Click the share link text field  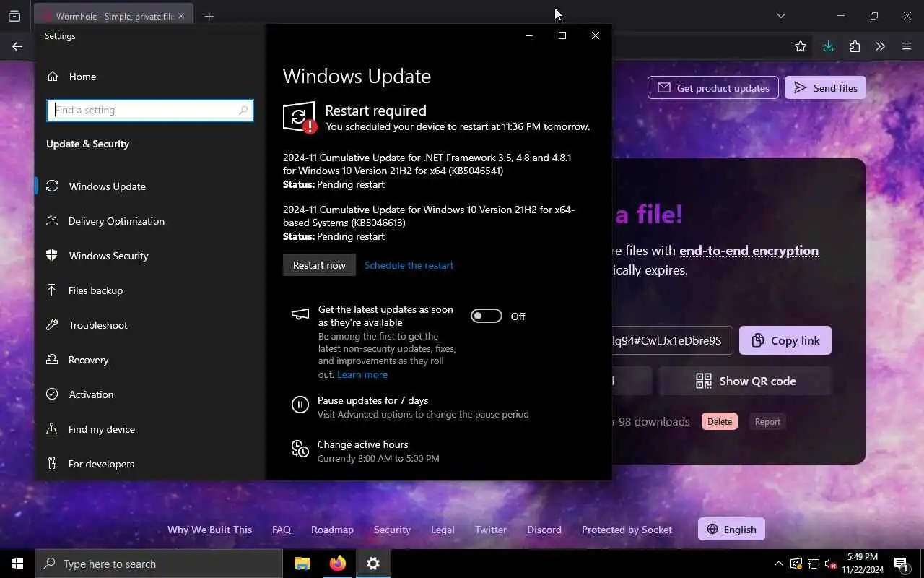pyautogui.click(x=672, y=340)
